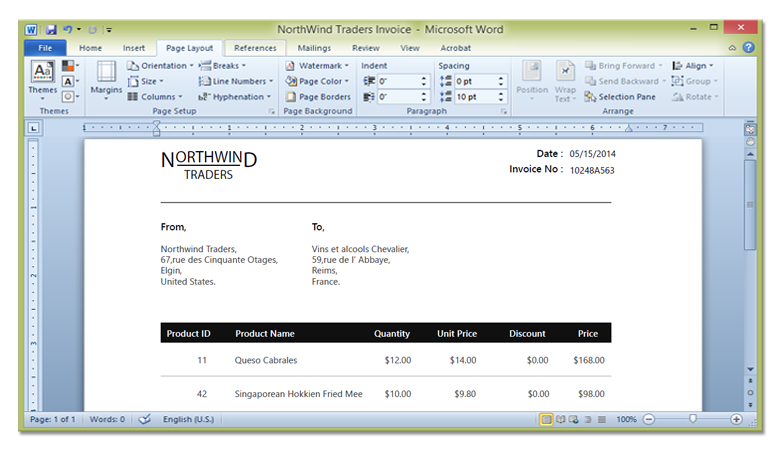The image size is (780, 451).
Task: Open the Paragraph dialog launcher
Action: pos(504,111)
